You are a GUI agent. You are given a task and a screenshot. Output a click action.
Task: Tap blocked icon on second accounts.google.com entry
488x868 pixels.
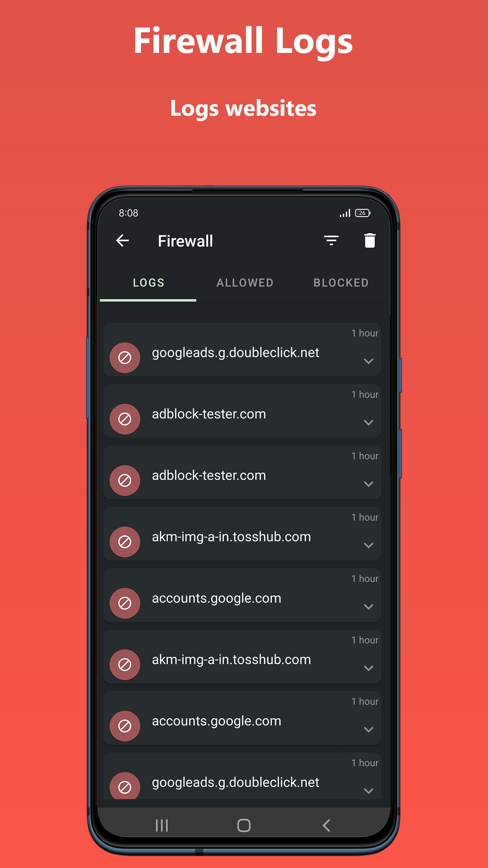click(x=125, y=726)
